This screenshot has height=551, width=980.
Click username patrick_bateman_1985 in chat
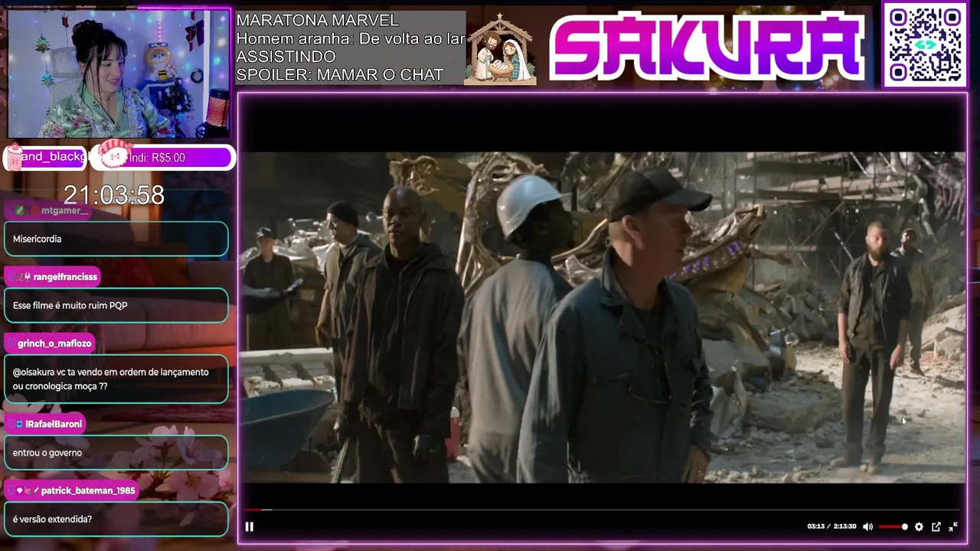(x=88, y=491)
